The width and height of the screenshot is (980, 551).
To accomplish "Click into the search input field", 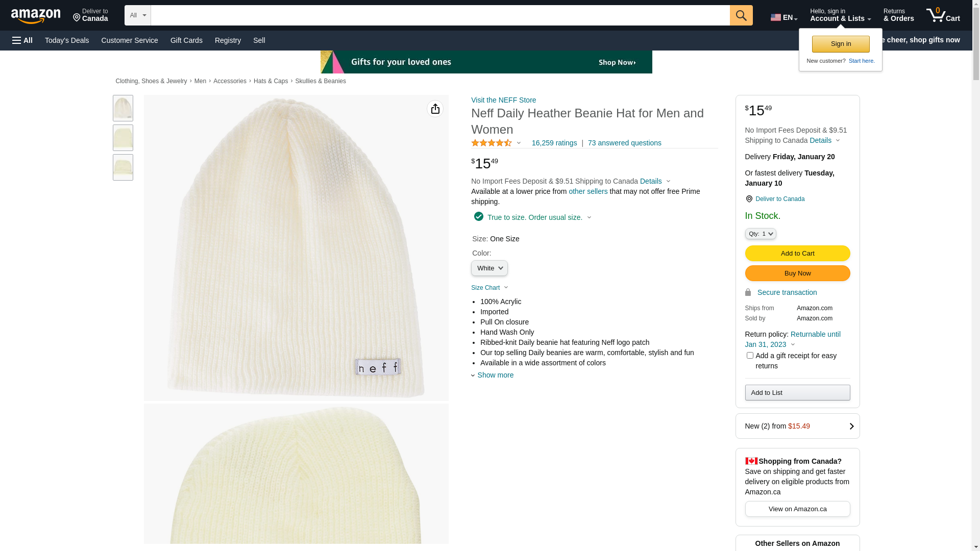I will [440, 15].
